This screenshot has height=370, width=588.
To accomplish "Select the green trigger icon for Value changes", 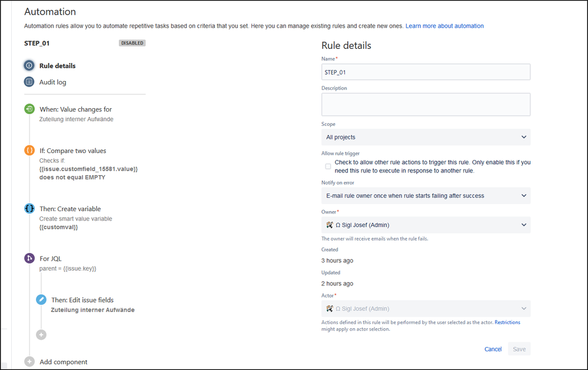I will (x=29, y=109).
